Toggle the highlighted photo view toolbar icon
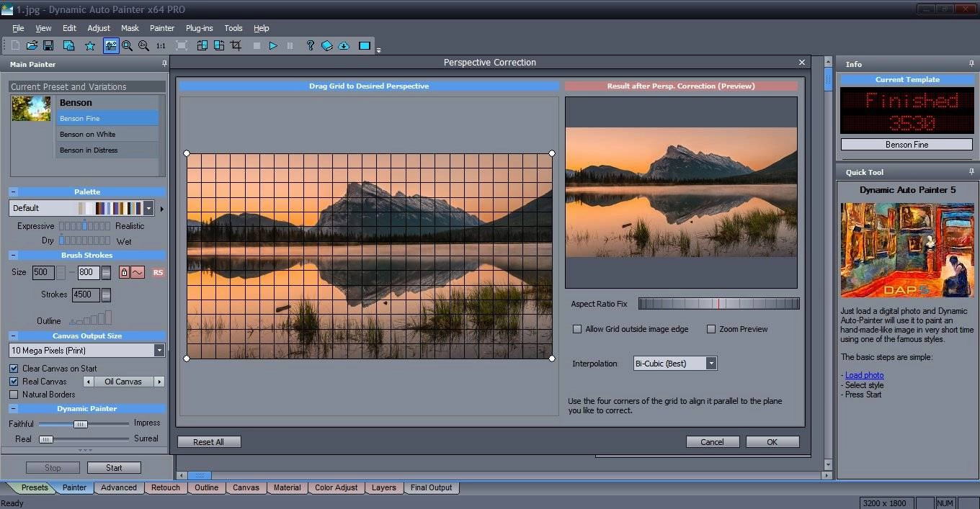 point(111,45)
